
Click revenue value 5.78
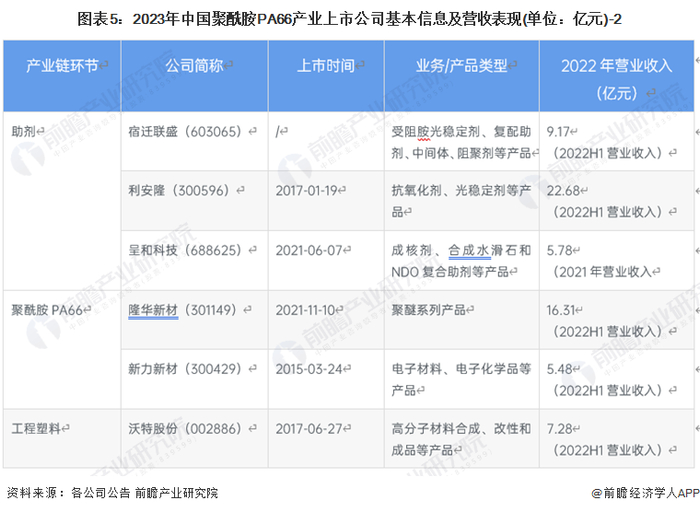559,250
